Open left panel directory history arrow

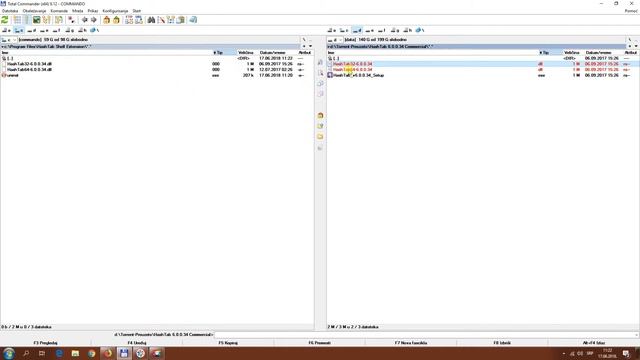click(310, 46)
